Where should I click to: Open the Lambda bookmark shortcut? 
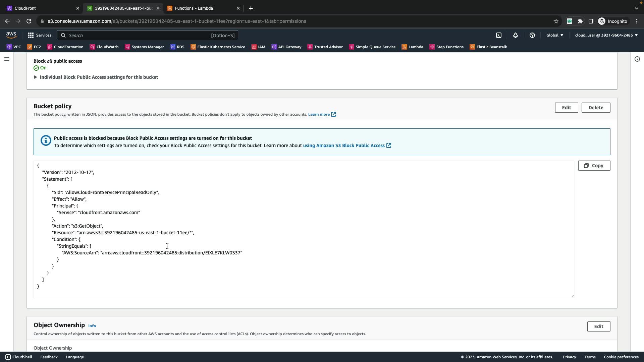413,47
